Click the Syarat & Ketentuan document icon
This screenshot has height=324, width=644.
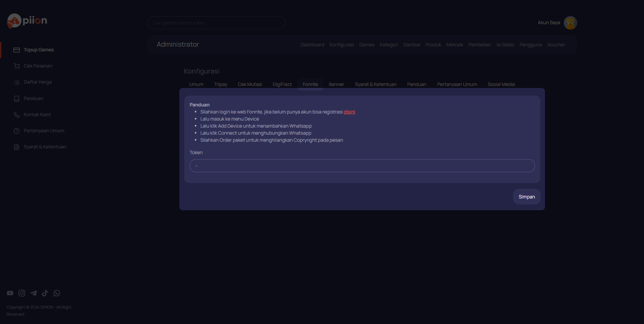coord(16,147)
